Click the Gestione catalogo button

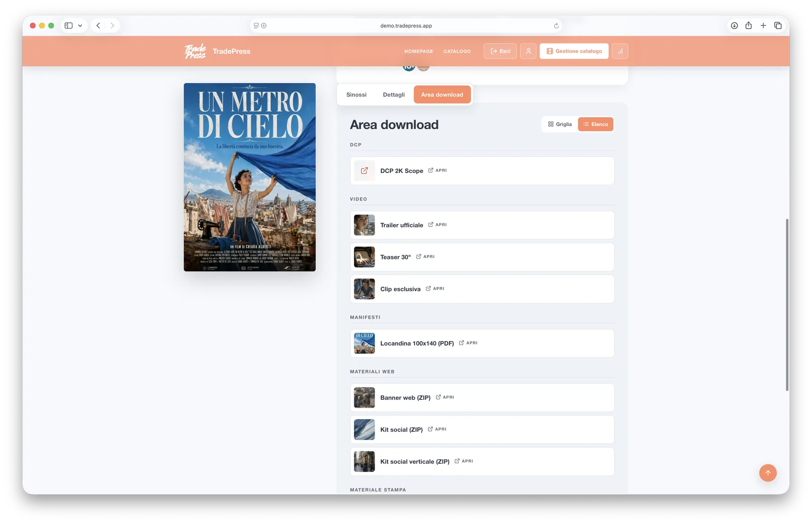click(574, 51)
